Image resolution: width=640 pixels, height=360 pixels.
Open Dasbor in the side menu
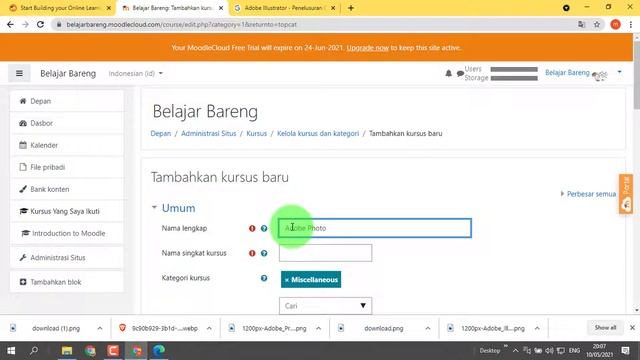pyautogui.click(x=67, y=123)
